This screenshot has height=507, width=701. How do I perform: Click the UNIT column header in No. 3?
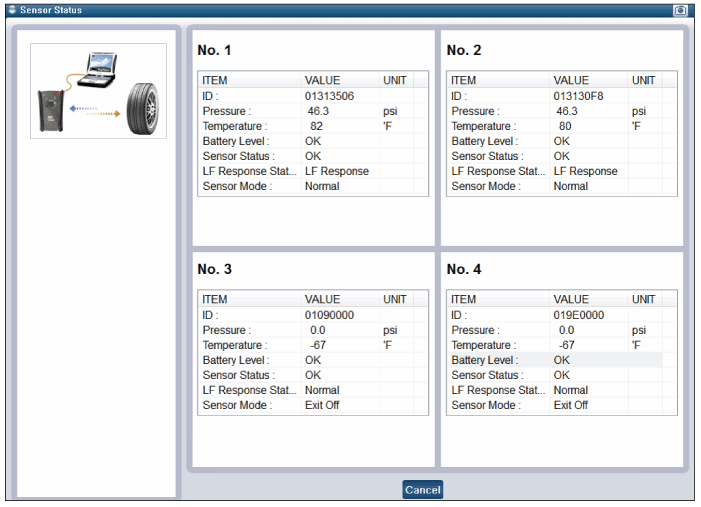coord(395,299)
